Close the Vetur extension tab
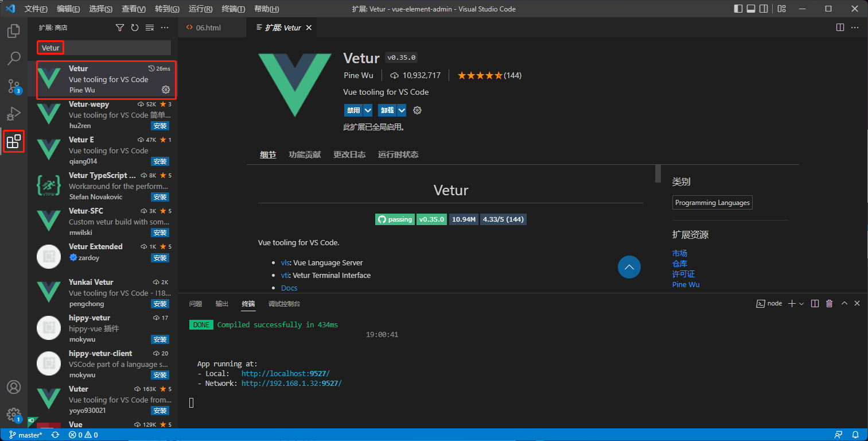868x441 pixels. coord(309,28)
